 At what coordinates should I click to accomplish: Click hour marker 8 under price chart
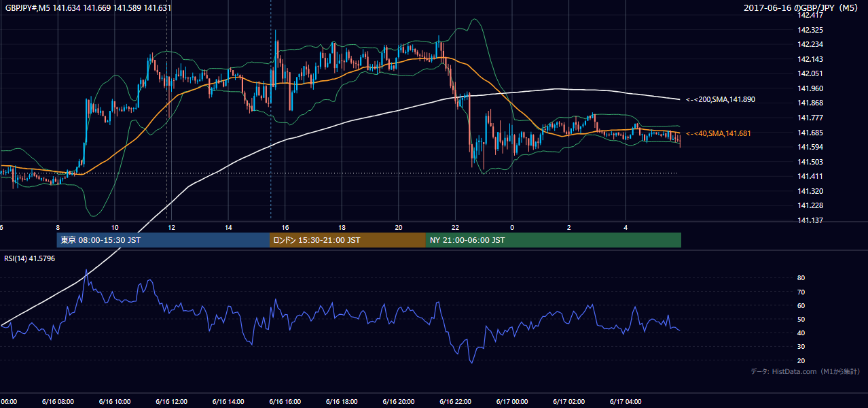click(x=58, y=227)
